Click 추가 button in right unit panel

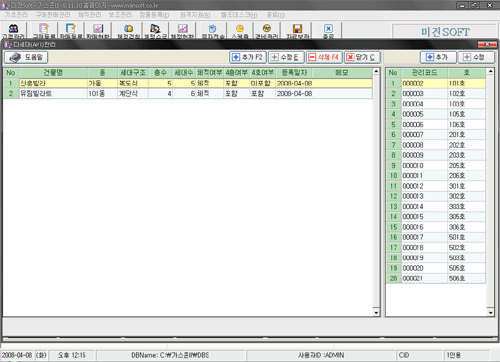click(438, 57)
